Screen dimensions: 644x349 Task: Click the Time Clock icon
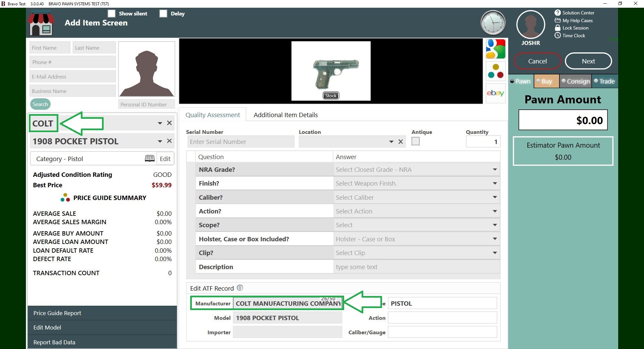(557, 36)
